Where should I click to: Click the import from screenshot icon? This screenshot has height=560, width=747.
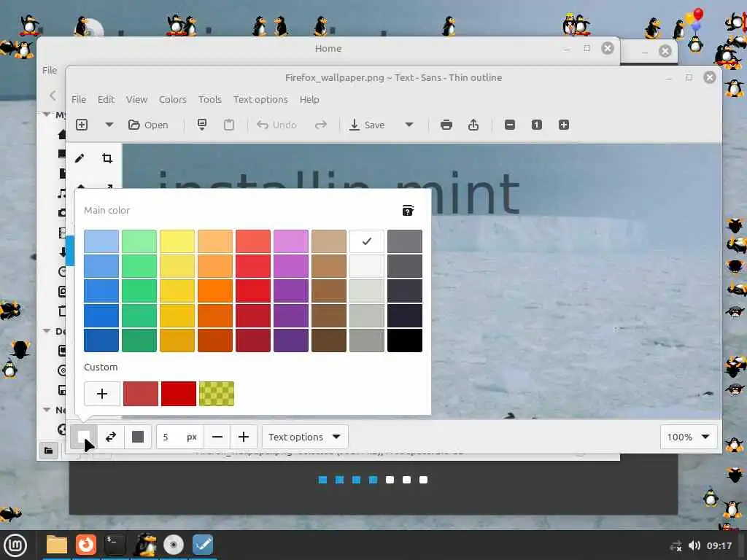[202, 125]
